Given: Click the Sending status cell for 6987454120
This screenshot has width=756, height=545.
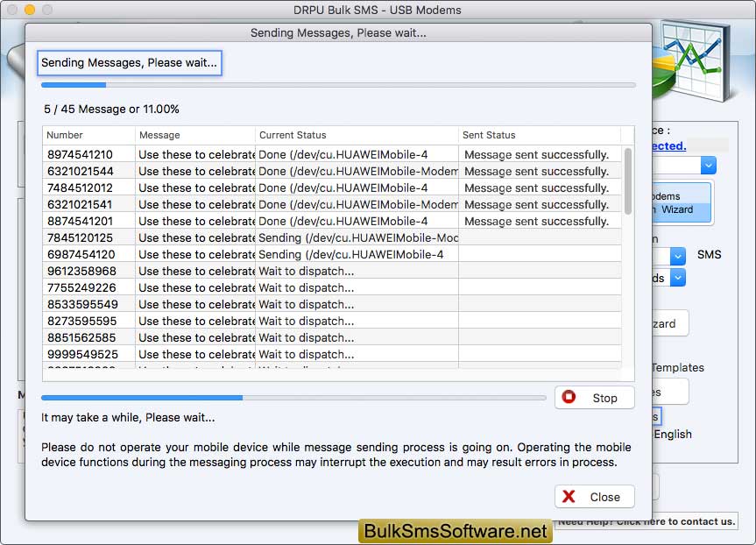Looking at the screenshot, I should point(357,254).
